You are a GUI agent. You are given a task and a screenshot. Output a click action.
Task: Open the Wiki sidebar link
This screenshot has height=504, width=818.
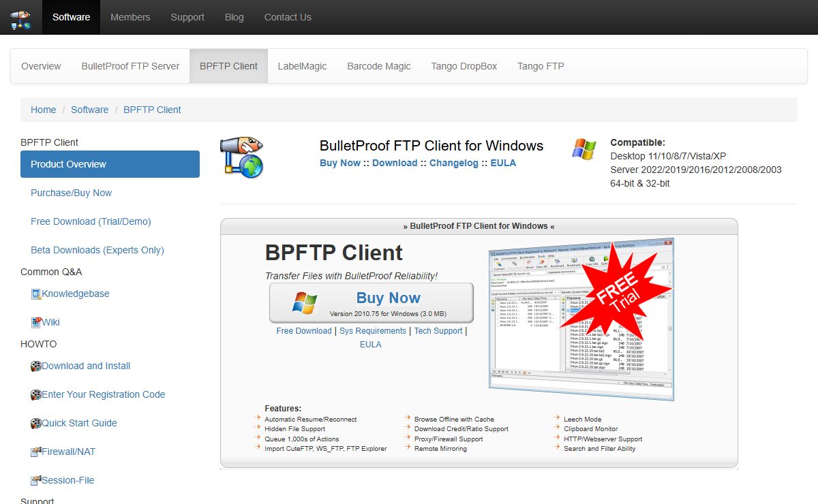[x=51, y=322]
